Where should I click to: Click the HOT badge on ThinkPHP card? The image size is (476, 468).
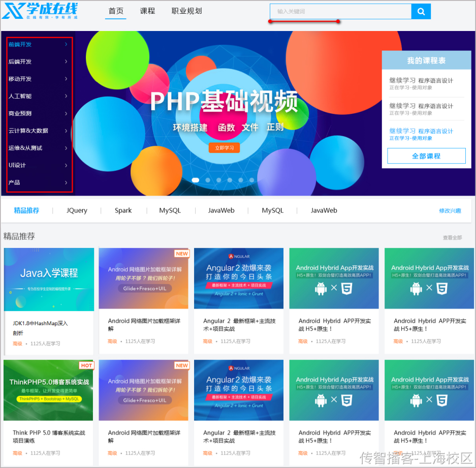coord(86,365)
